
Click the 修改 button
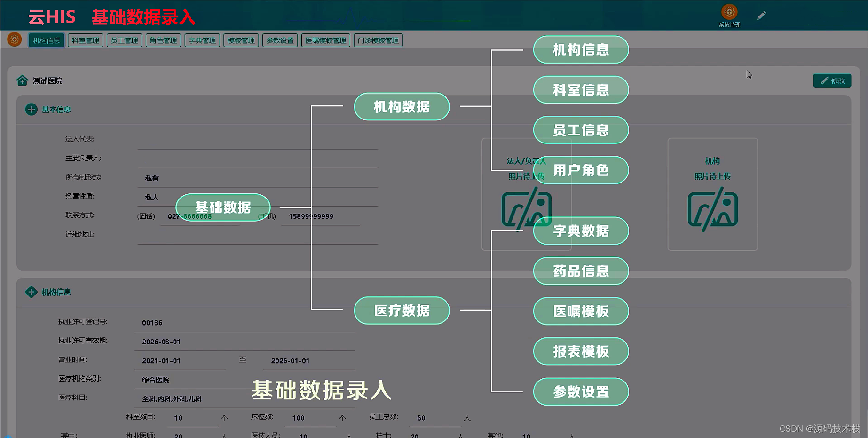coord(832,80)
